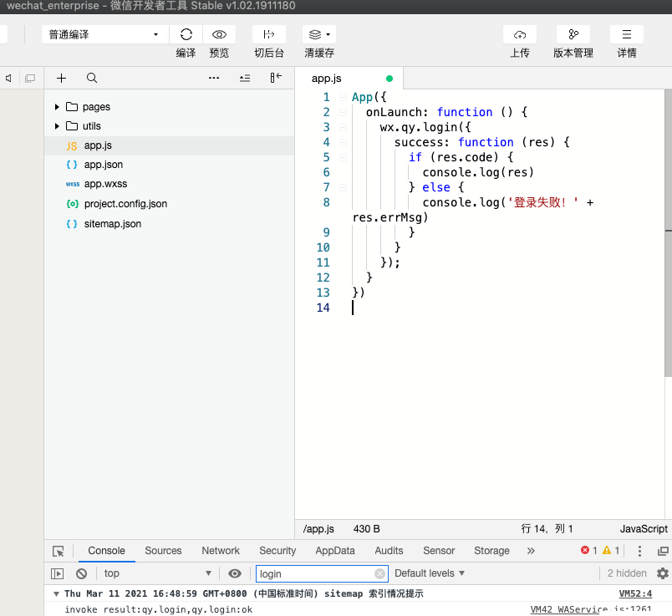The height and width of the screenshot is (616, 672).
Task: Show the console sidebar icon
Action: [x=57, y=573]
